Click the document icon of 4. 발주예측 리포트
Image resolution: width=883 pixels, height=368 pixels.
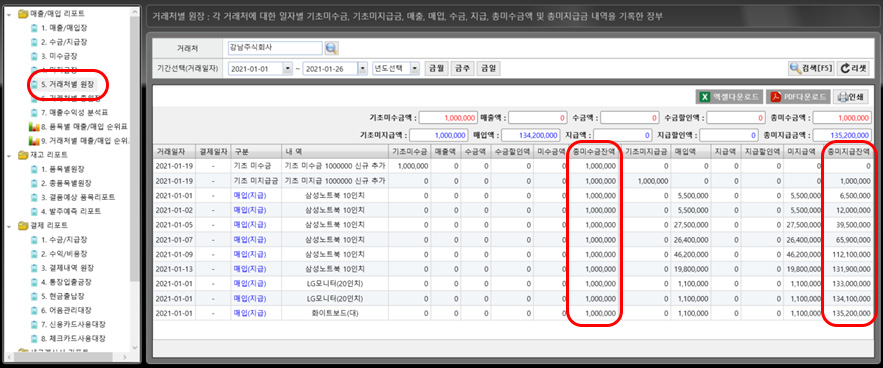coord(35,211)
